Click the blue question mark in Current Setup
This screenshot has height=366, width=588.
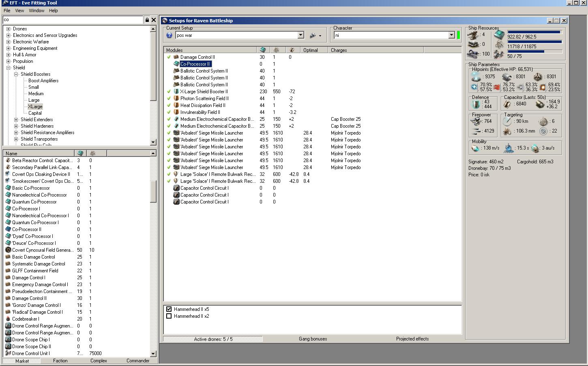pos(170,35)
